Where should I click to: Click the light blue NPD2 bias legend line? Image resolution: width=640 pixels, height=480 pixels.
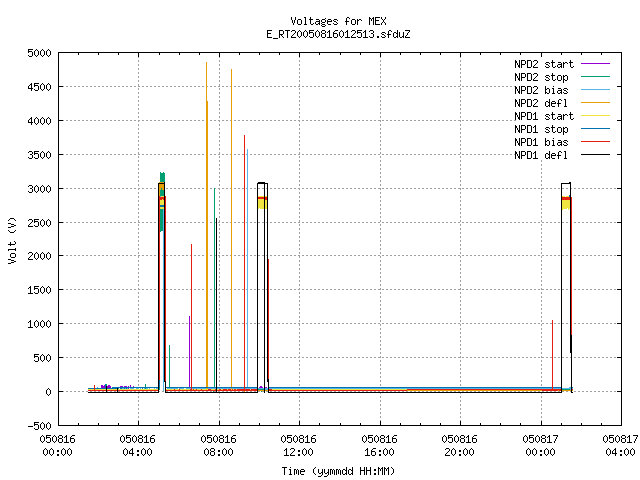[595, 90]
